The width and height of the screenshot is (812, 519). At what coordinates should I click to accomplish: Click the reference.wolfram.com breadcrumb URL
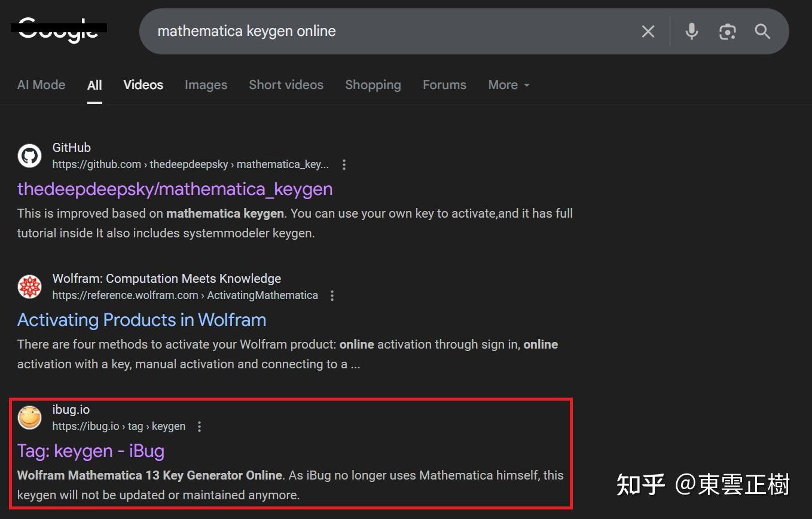click(x=185, y=295)
